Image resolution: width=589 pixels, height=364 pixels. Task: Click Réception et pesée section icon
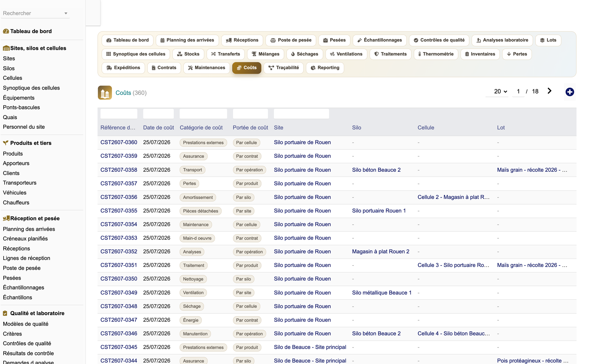coord(6,218)
